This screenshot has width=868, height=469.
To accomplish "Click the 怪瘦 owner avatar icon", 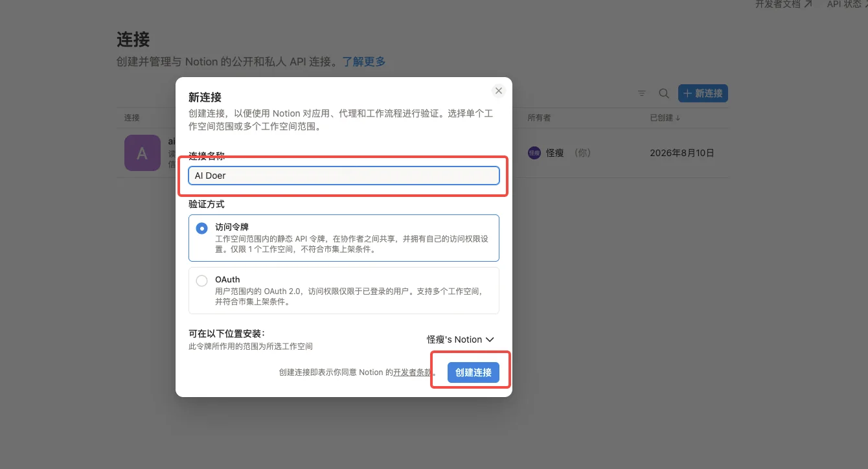I will coord(534,153).
